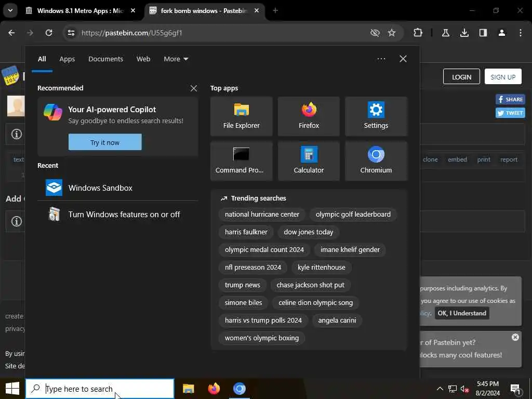
Task: Select the Documents search tab
Action: (x=105, y=59)
